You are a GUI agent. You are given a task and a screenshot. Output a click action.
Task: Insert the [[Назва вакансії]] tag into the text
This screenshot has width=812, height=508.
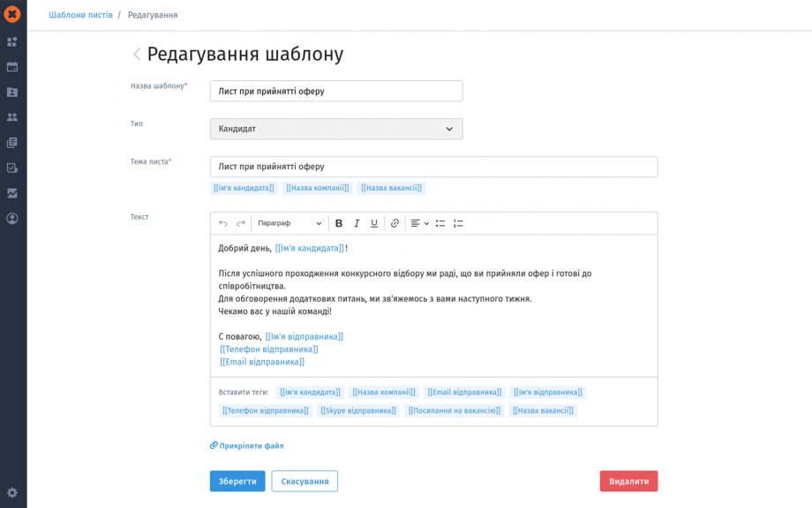point(545,411)
